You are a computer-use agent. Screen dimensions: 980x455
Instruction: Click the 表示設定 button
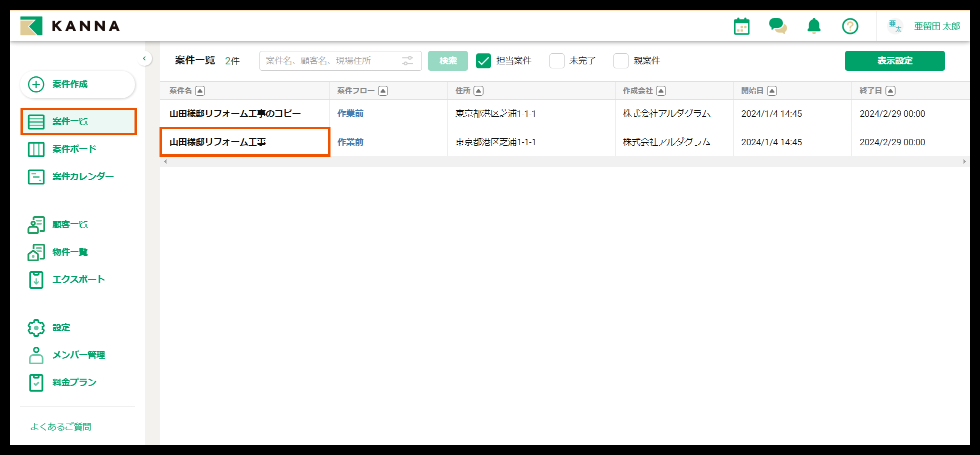pos(895,61)
